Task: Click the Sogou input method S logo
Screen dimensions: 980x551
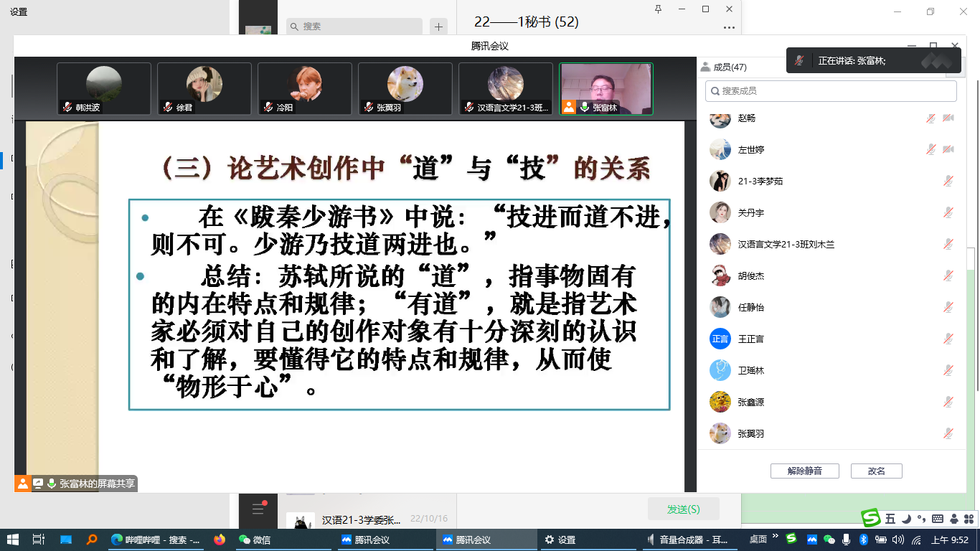Action: coord(871,518)
